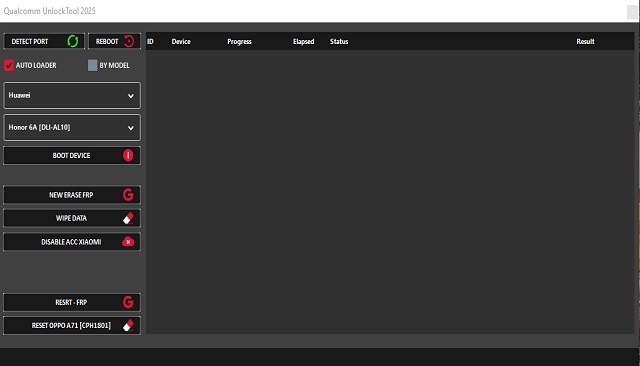Click the Google G icon on New Erase FRP

[128, 195]
